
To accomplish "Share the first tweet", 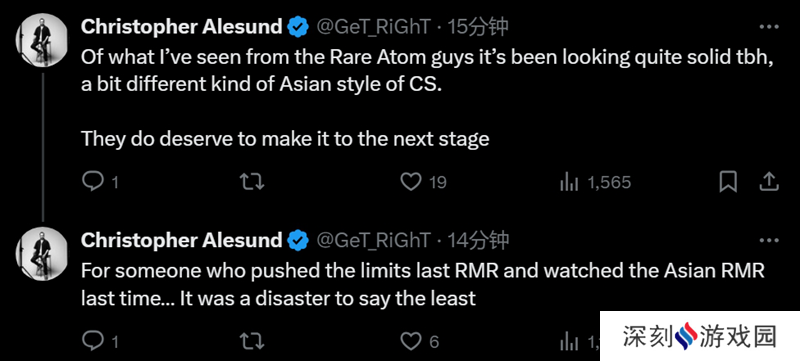I will pos(768,182).
